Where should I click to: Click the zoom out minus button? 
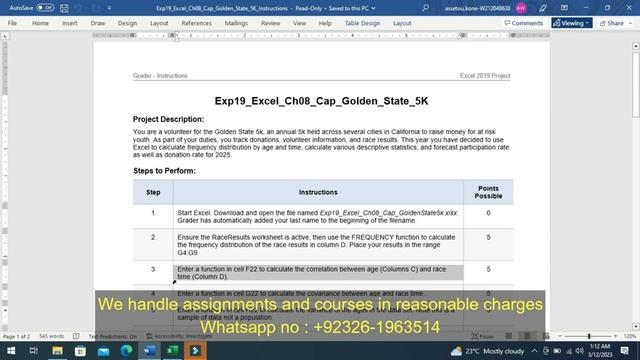click(560, 336)
